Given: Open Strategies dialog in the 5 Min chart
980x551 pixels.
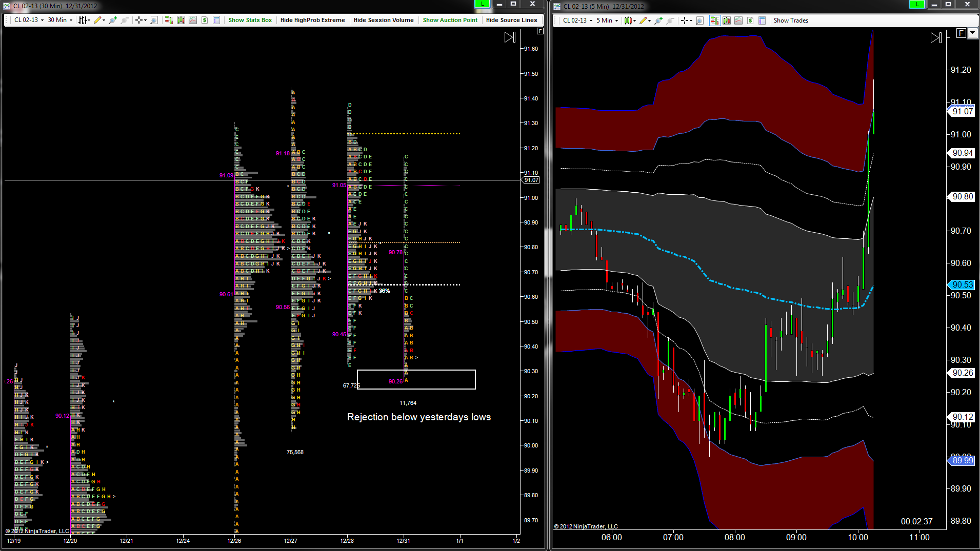Looking at the screenshot, I should click(x=750, y=21).
